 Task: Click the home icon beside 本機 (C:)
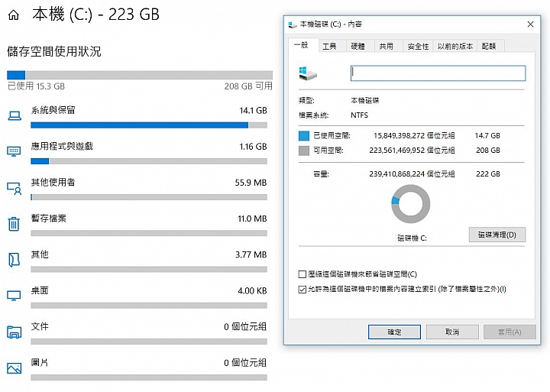coord(13,15)
